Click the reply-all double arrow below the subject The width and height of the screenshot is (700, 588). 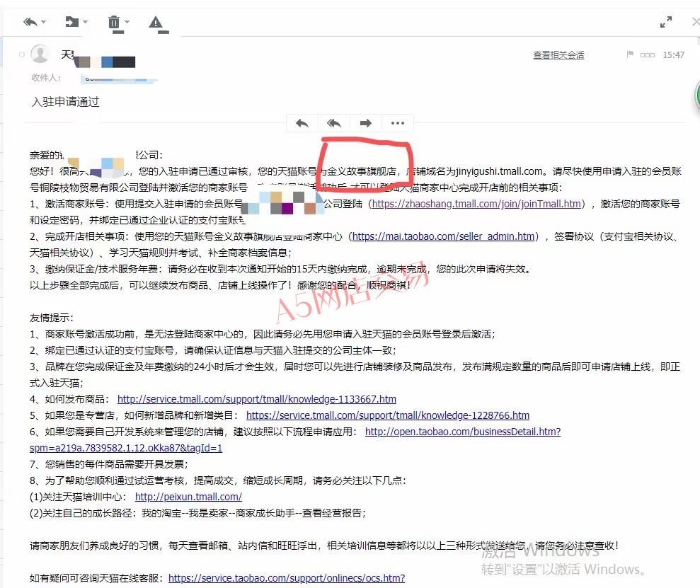[334, 123]
